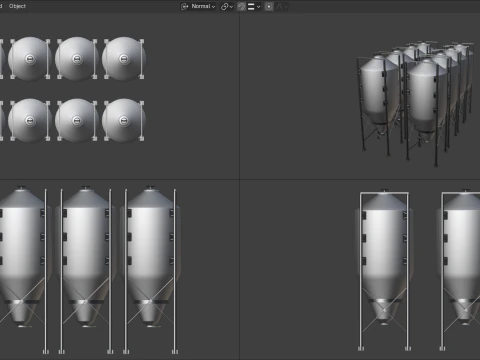The height and width of the screenshot is (360, 480).
Task: Open the Normal transform orientation dropdown
Action: click(198, 6)
